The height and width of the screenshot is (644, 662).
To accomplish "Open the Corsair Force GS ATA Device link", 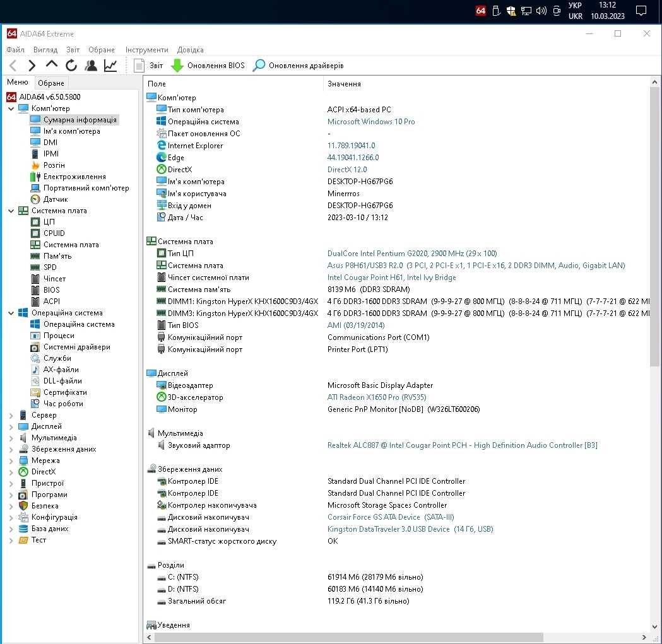I will tap(391, 517).
